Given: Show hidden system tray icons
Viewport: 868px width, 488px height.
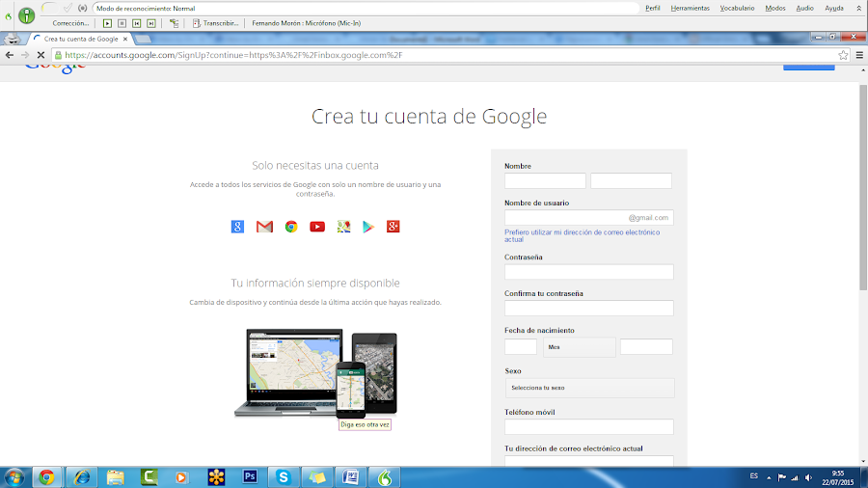Looking at the screenshot, I should pos(769,477).
